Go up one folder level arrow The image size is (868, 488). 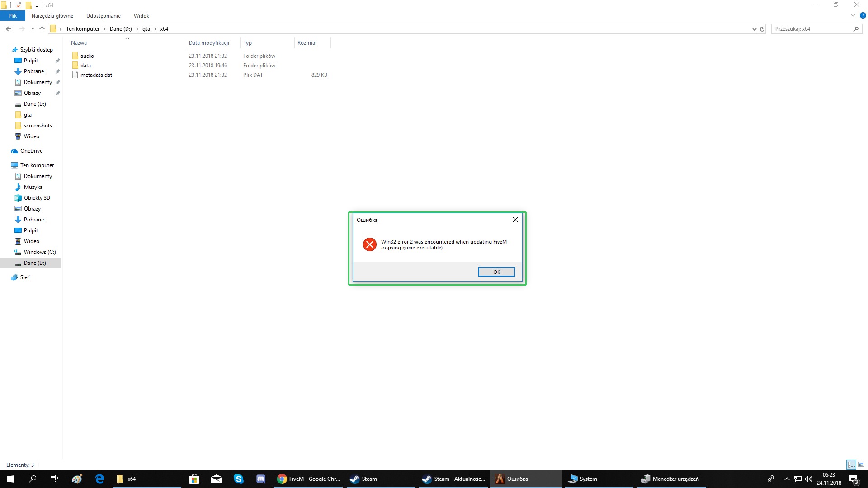point(42,29)
